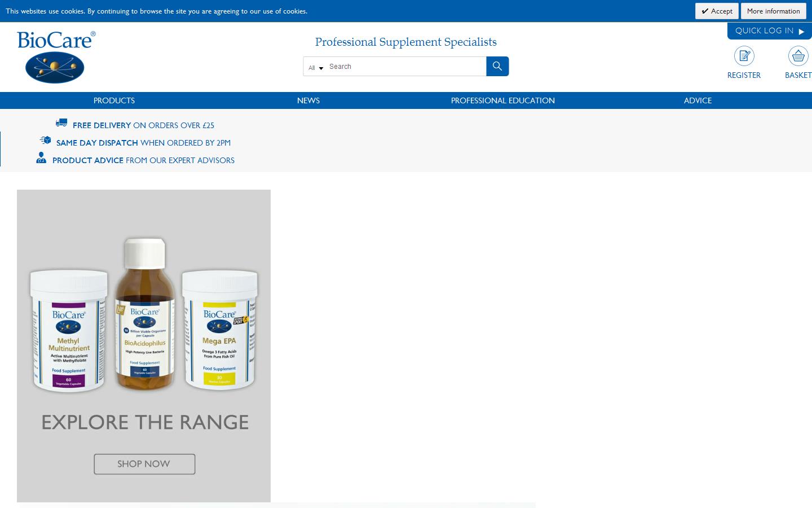Open the Register page via the pencil-document icon
812x508 pixels.
pos(744,56)
